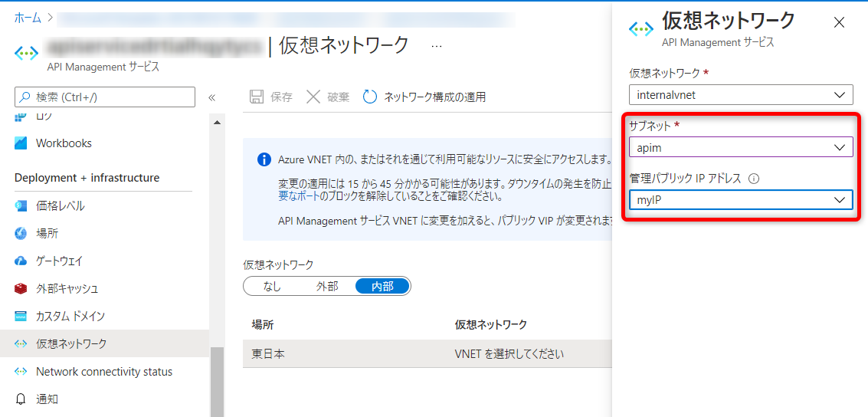Click the Workbooks chart icon

click(21, 143)
